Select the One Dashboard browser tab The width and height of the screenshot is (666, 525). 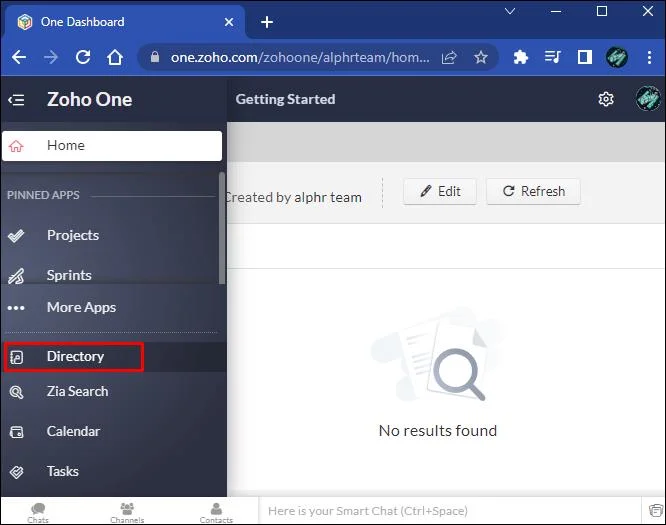(x=124, y=22)
